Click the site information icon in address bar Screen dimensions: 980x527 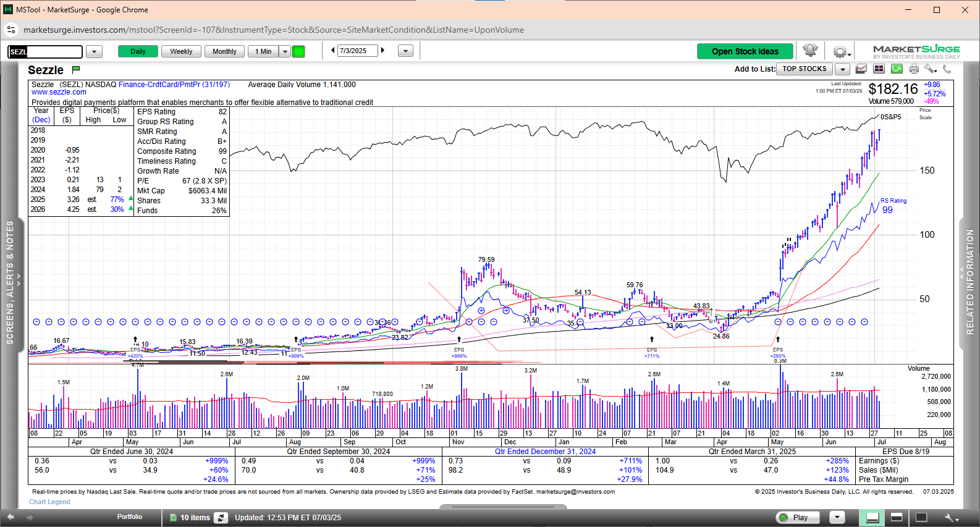click(x=11, y=30)
